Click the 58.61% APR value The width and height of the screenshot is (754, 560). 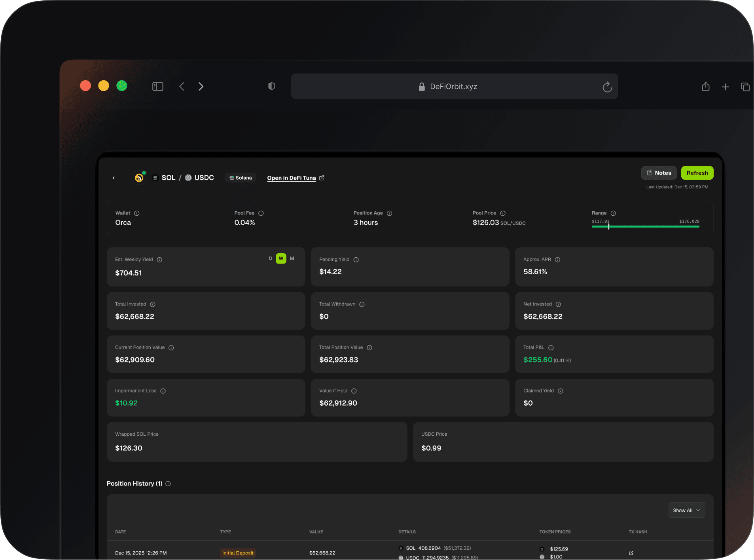(535, 271)
